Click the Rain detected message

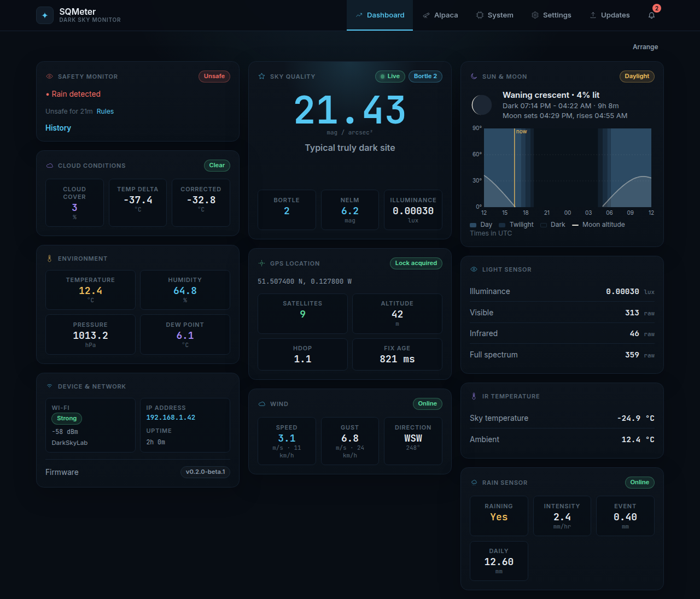point(73,94)
